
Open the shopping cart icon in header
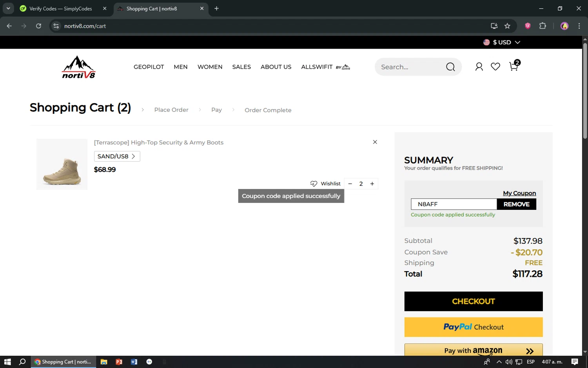coord(514,66)
